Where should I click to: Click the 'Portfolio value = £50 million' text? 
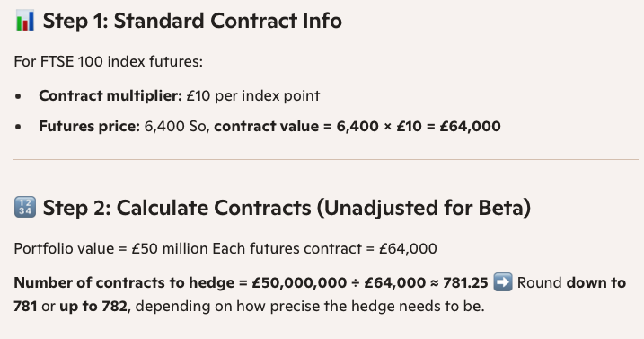coord(110,248)
